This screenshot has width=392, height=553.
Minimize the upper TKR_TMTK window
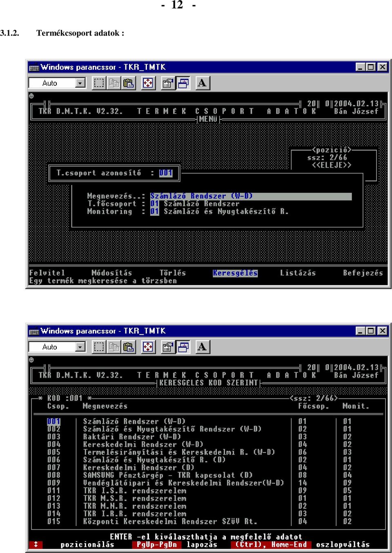(x=360, y=67)
